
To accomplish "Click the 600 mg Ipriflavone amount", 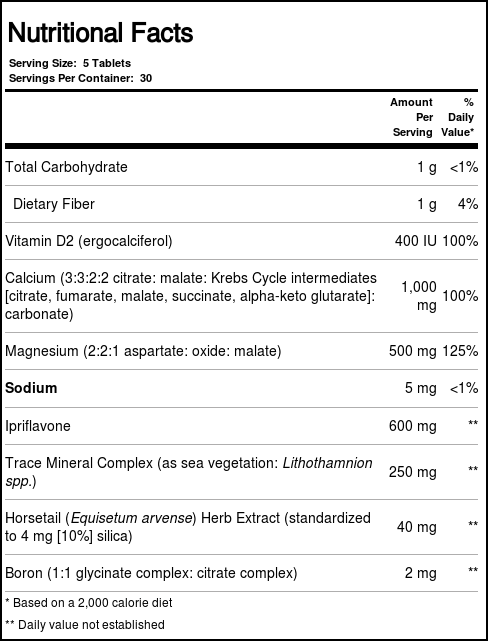I will click(413, 426).
